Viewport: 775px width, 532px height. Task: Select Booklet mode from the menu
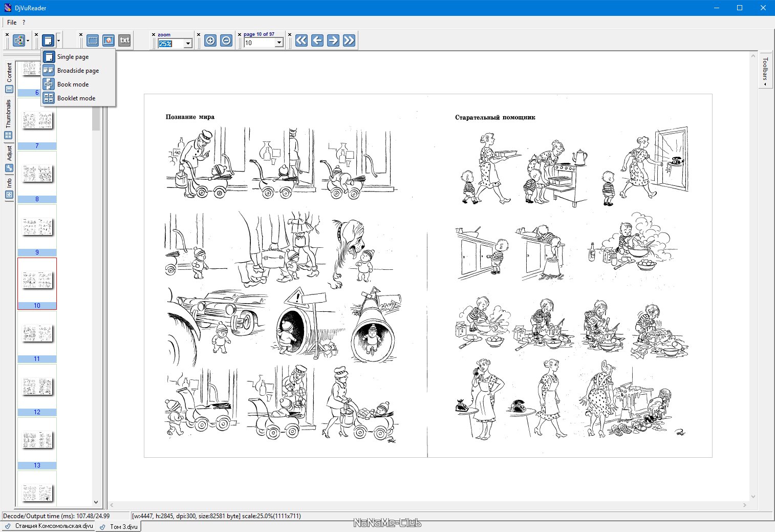click(x=76, y=98)
